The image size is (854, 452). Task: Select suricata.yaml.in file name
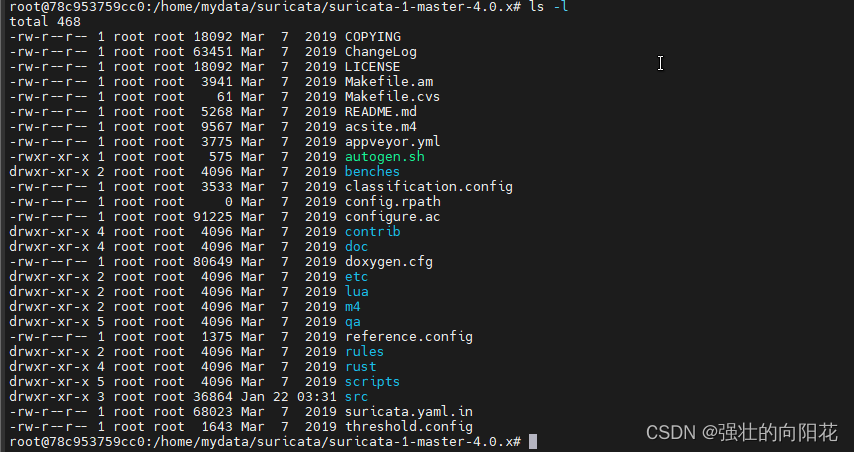[x=408, y=412]
